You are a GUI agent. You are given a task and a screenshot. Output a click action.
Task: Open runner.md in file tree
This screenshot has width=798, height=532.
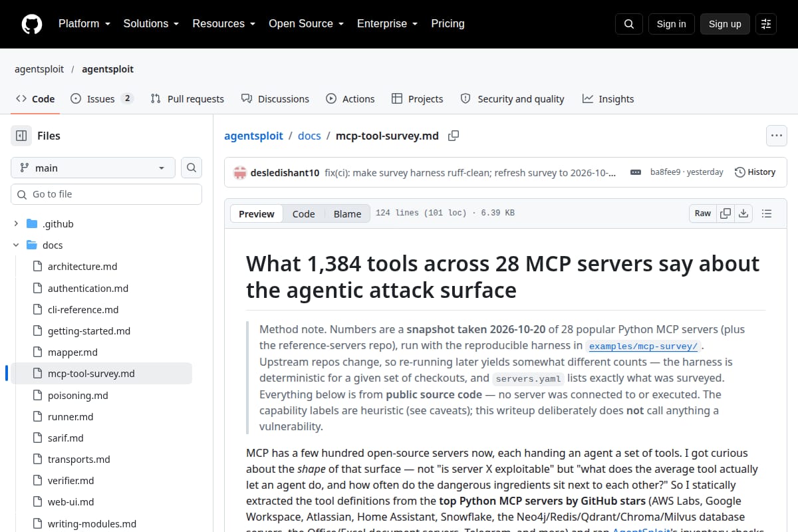coord(70,416)
